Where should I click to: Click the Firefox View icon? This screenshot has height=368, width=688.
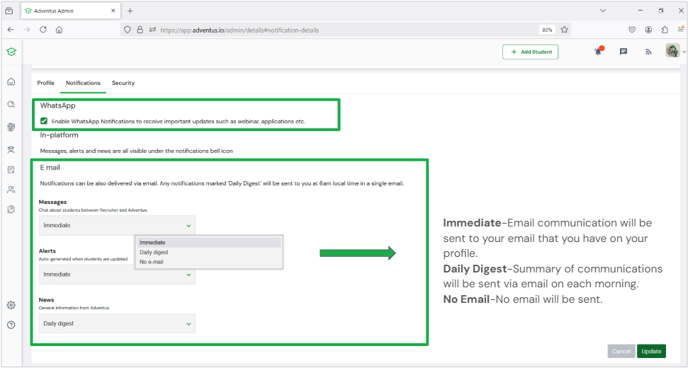(x=9, y=11)
